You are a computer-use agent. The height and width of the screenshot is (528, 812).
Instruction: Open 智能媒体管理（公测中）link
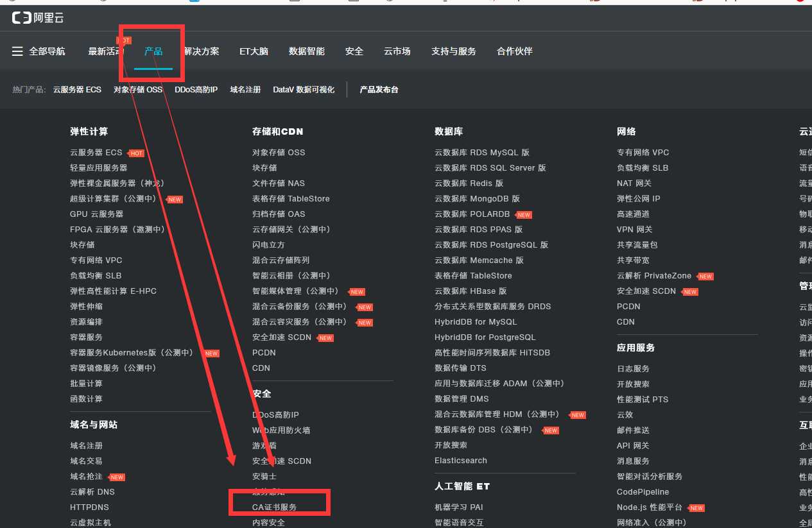[295, 291]
